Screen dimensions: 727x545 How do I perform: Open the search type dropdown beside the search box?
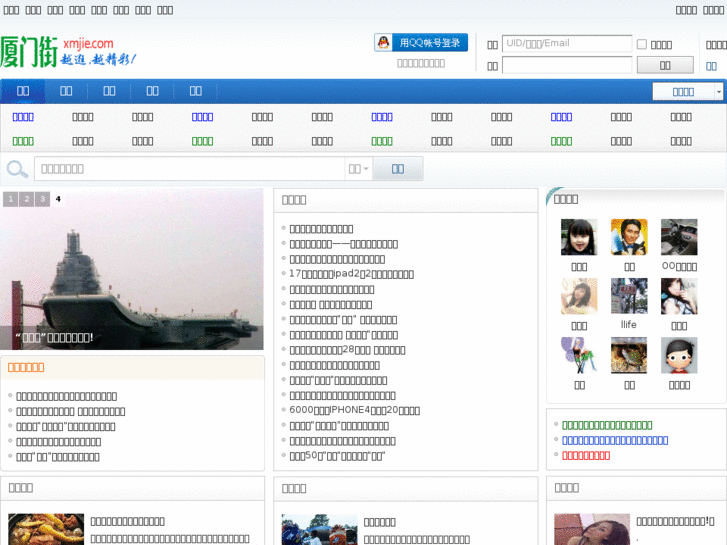pyautogui.click(x=358, y=169)
